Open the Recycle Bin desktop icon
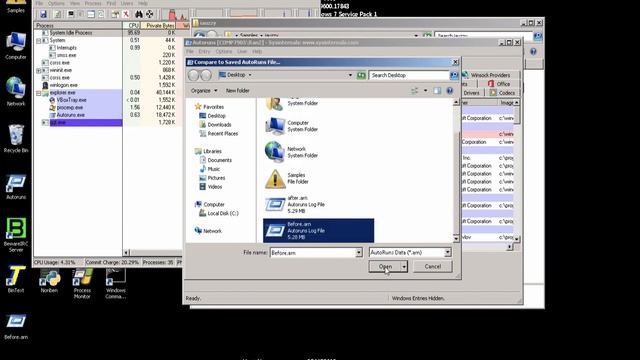640x360 pixels. click(16, 139)
